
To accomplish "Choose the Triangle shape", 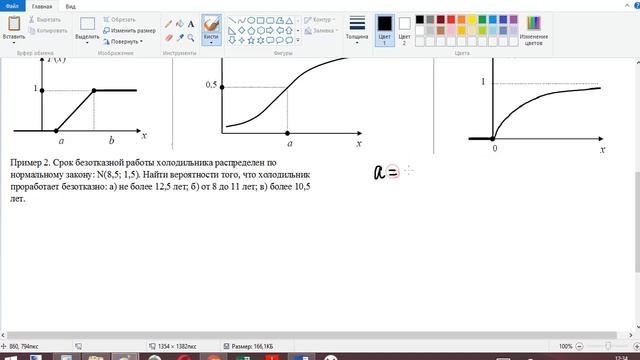I will click(x=289, y=20).
